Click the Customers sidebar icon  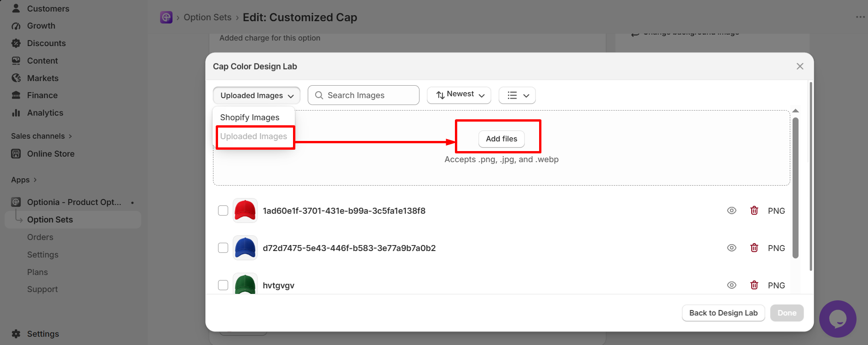[16, 8]
